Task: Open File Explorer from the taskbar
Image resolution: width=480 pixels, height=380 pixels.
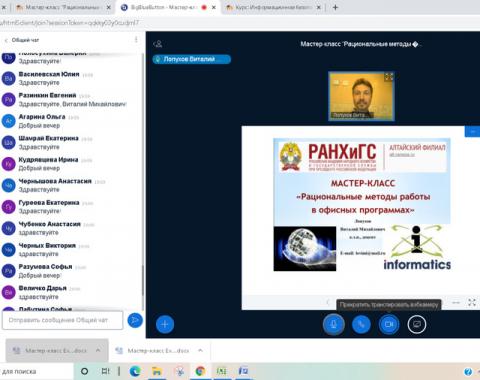Action: click(x=157, y=371)
